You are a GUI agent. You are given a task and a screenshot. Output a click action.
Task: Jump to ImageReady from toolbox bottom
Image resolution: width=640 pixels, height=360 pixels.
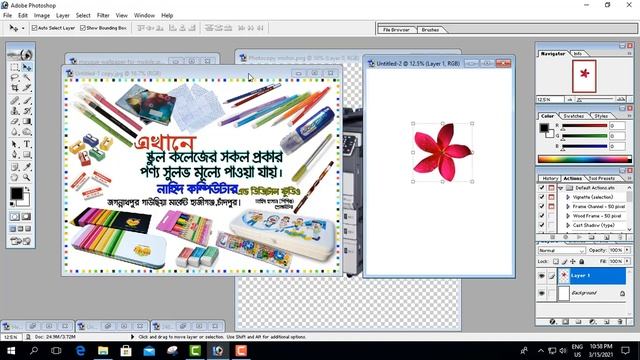click(x=21, y=241)
